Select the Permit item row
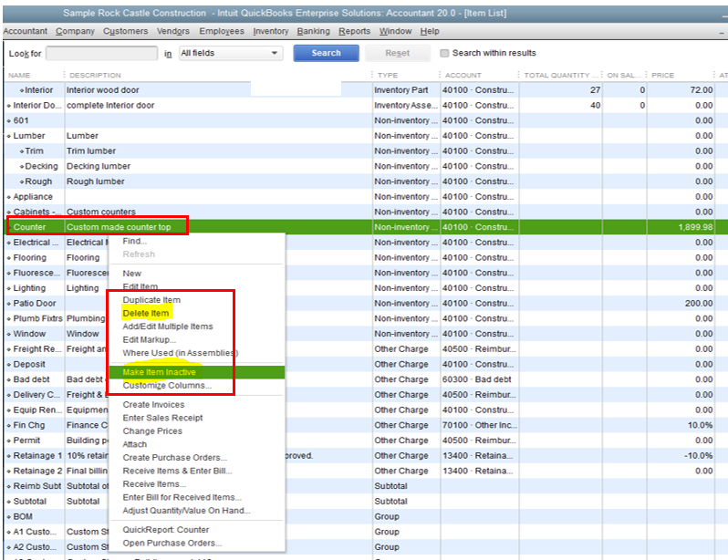The height and width of the screenshot is (560, 728). (366, 441)
